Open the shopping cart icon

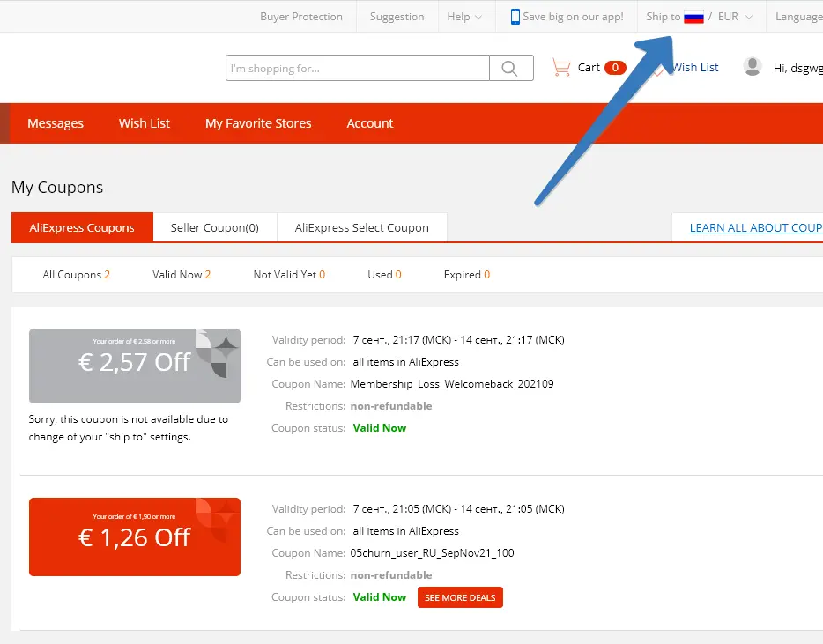pos(561,68)
